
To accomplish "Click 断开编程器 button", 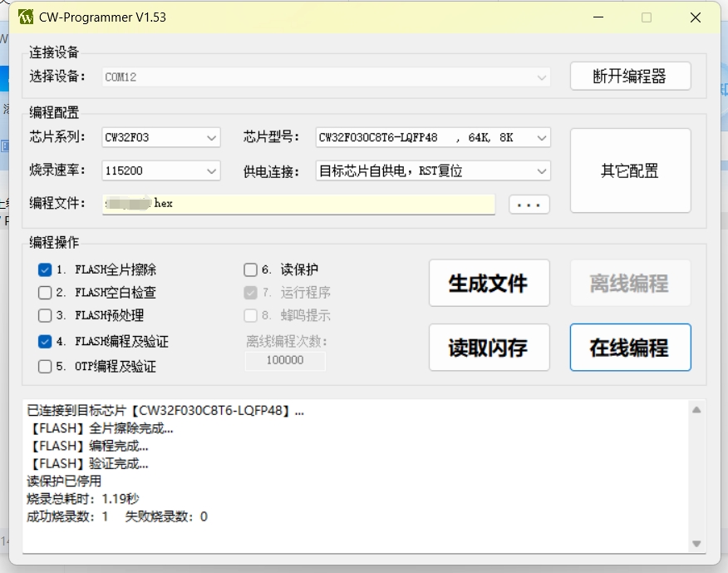I will pyautogui.click(x=630, y=77).
